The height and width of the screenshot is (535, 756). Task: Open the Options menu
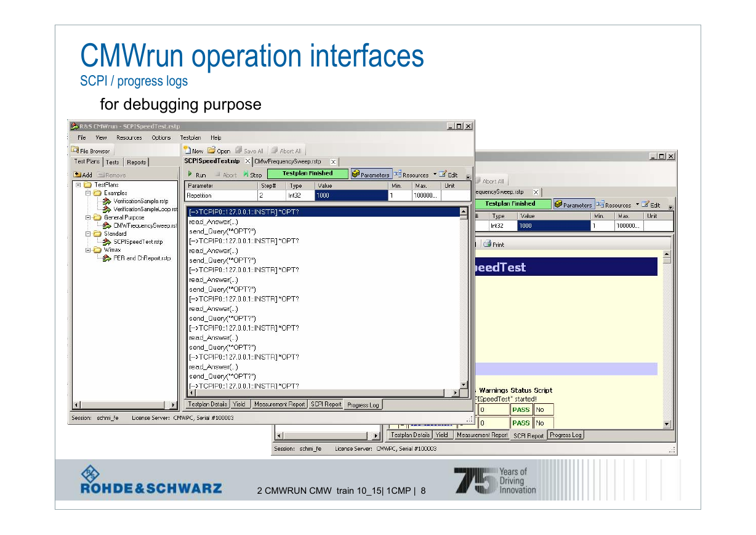161,137
